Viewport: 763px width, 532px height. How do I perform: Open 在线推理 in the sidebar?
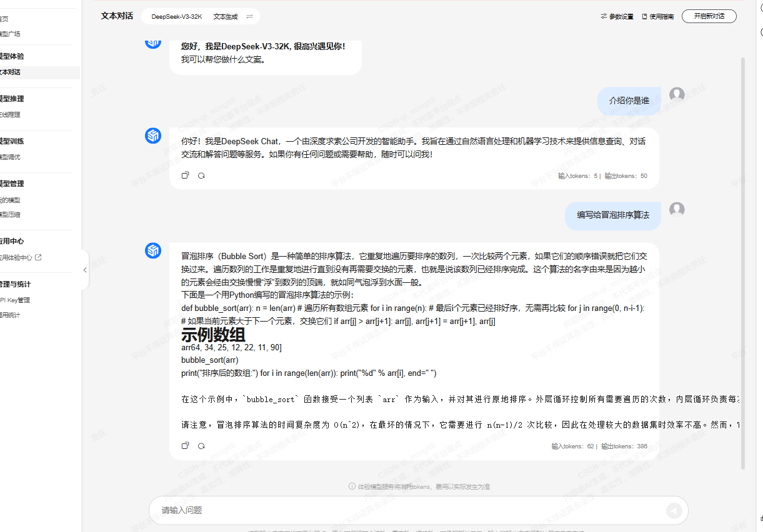point(10,115)
